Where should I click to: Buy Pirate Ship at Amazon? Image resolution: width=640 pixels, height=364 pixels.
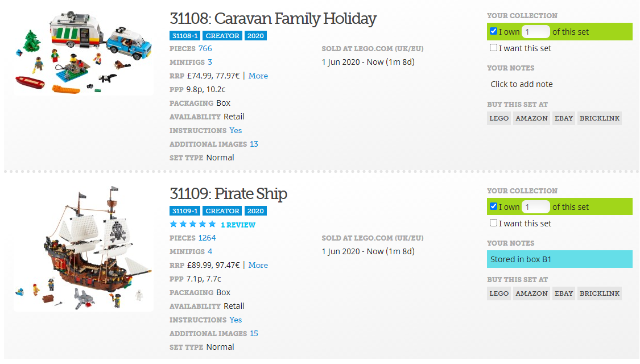531,293
